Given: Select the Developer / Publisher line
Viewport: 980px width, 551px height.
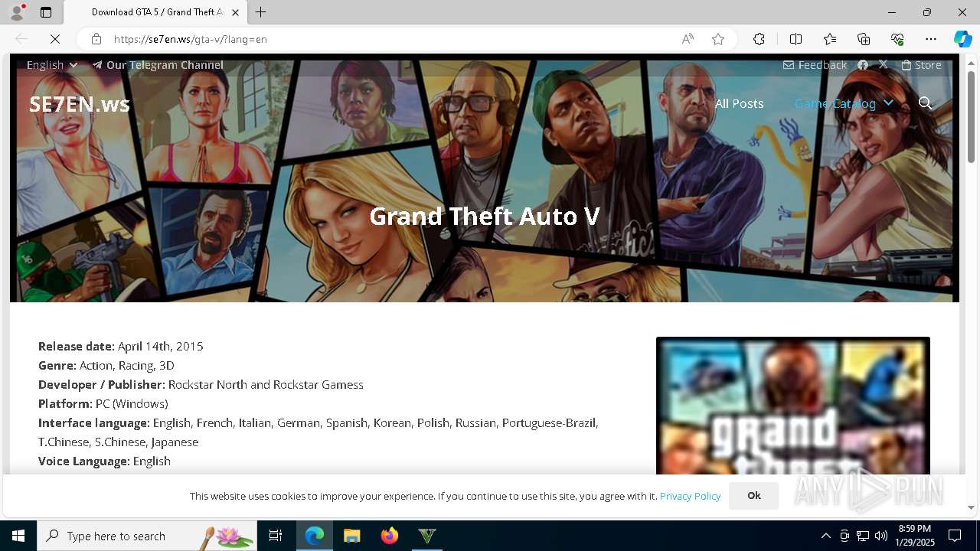Looking at the screenshot, I should [x=201, y=384].
